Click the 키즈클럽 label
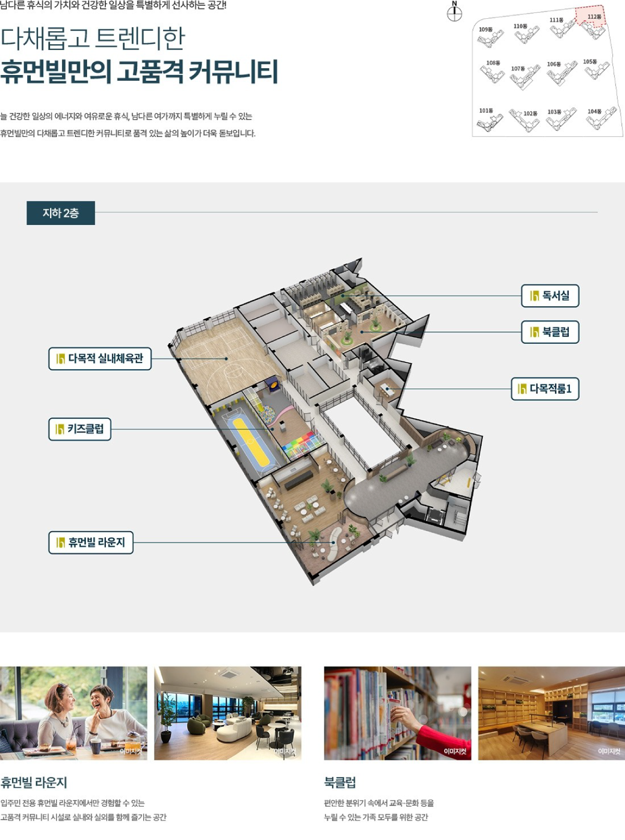Screen dimensions: 625x840 [x=80, y=429]
